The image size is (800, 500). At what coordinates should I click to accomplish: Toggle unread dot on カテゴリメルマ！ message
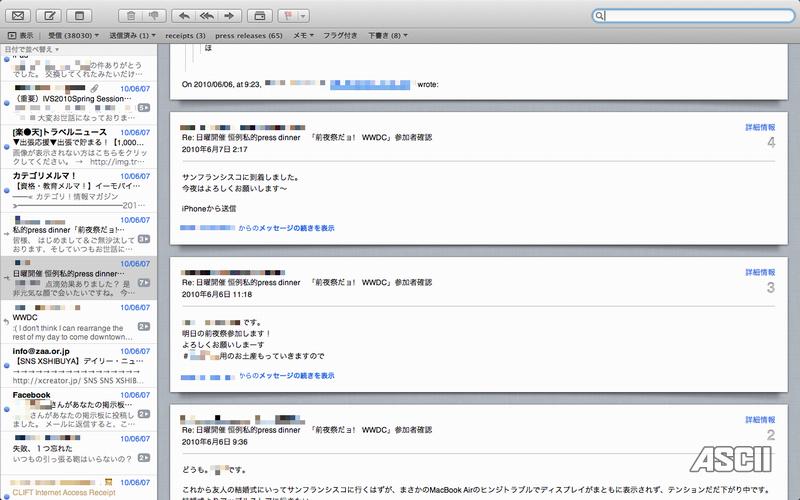(7, 190)
